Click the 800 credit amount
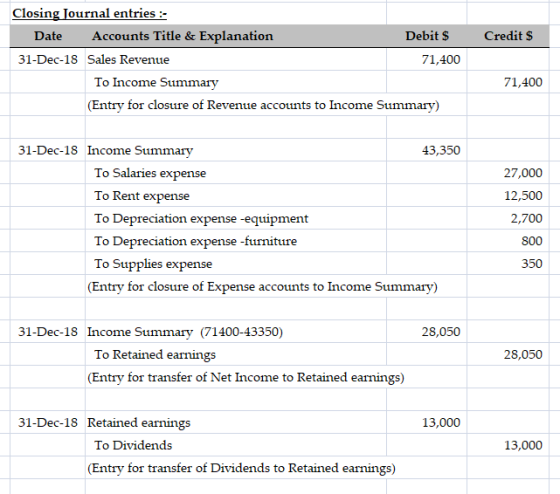560x494 pixels. (x=531, y=241)
